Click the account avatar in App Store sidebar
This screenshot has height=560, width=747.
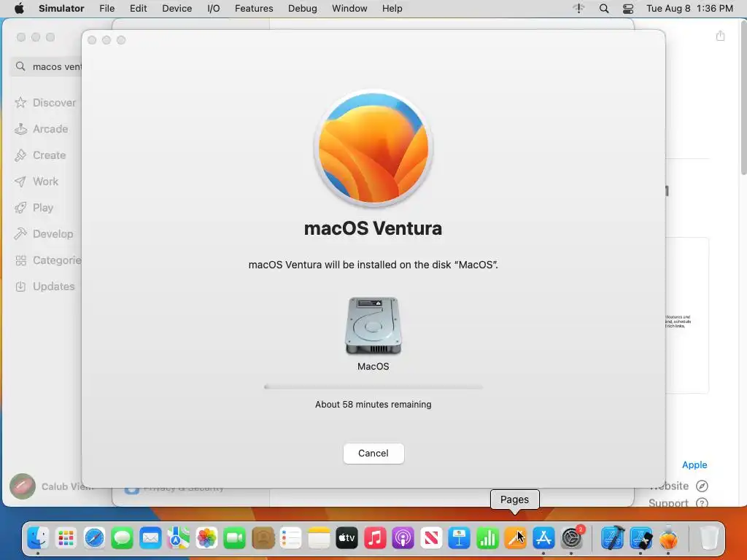[x=23, y=486]
